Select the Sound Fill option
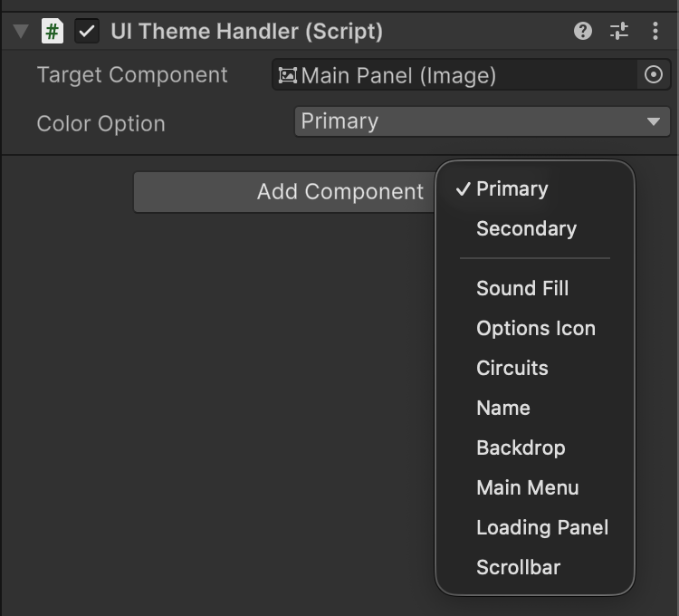The width and height of the screenshot is (679, 616). (x=522, y=288)
